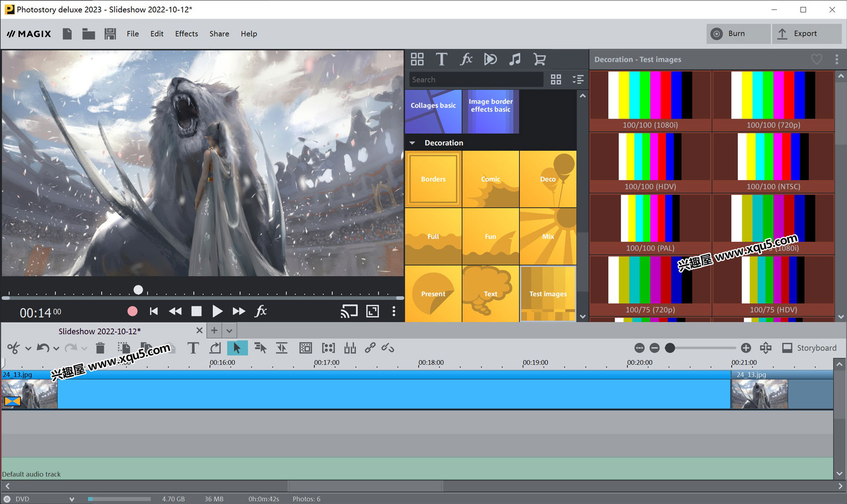
Task: Open the slideshow tabs dropdown arrow
Action: coord(229,331)
